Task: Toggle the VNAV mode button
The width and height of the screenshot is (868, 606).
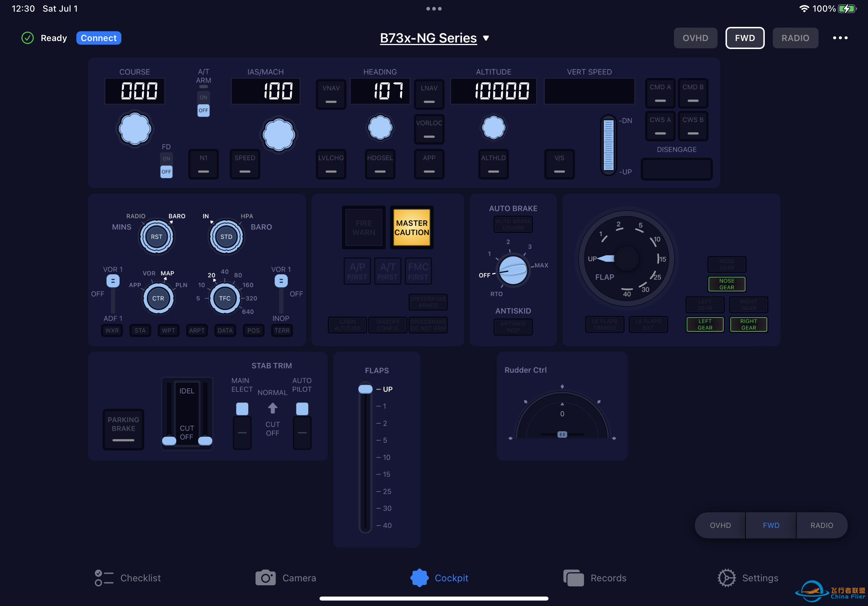Action: coord(331,94)
